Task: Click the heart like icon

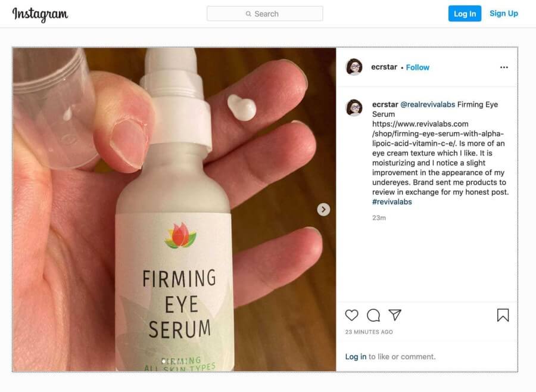Action: click(352, 315)
